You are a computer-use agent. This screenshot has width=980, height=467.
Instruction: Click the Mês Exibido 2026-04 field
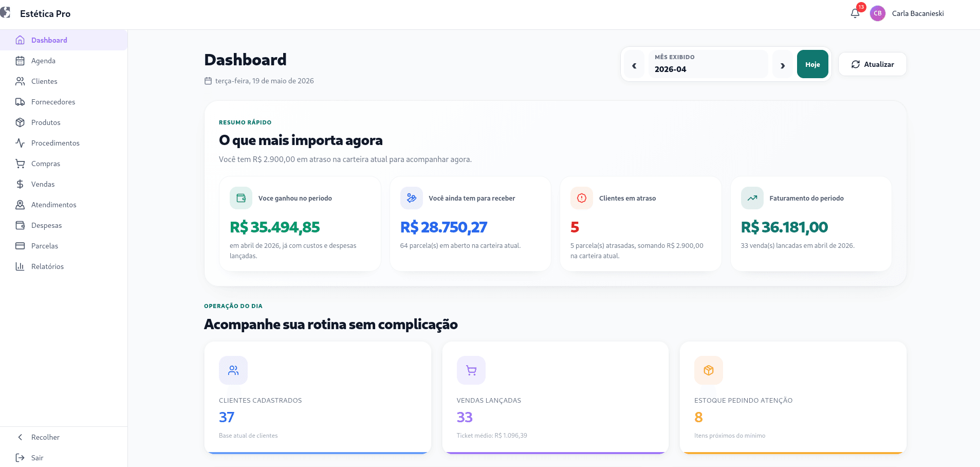click(x=708, y=64)
